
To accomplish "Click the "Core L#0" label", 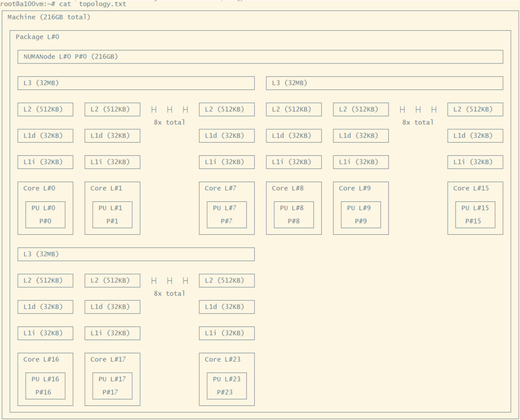I will tap(39, 188).
